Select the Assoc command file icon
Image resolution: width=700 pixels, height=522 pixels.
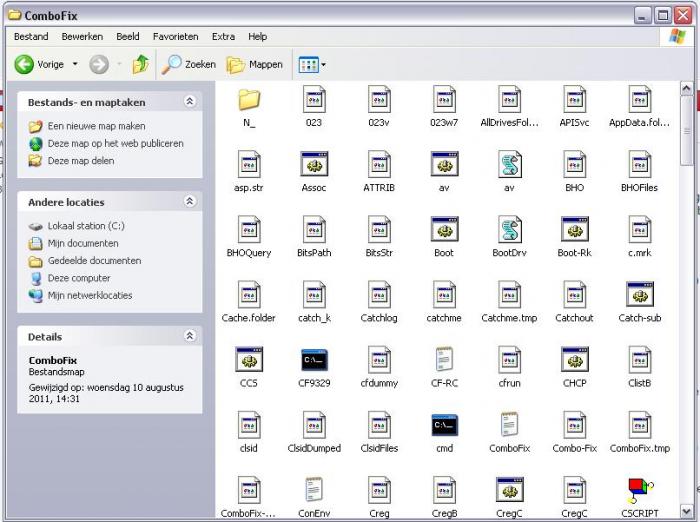[314, 164]
